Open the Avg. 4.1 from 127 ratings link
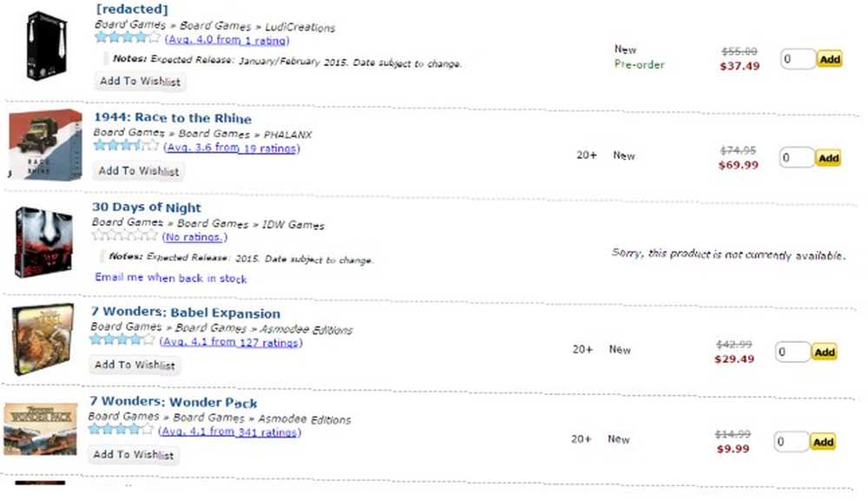Image resolution: width=868 pixels, height=501 pixels. pos(231,342)
